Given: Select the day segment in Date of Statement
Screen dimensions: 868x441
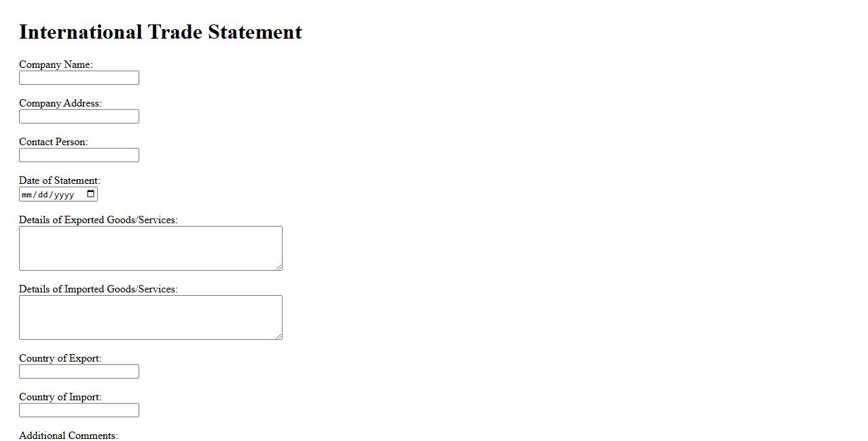Looking at the screenshot, I should [x=42, y=195].
